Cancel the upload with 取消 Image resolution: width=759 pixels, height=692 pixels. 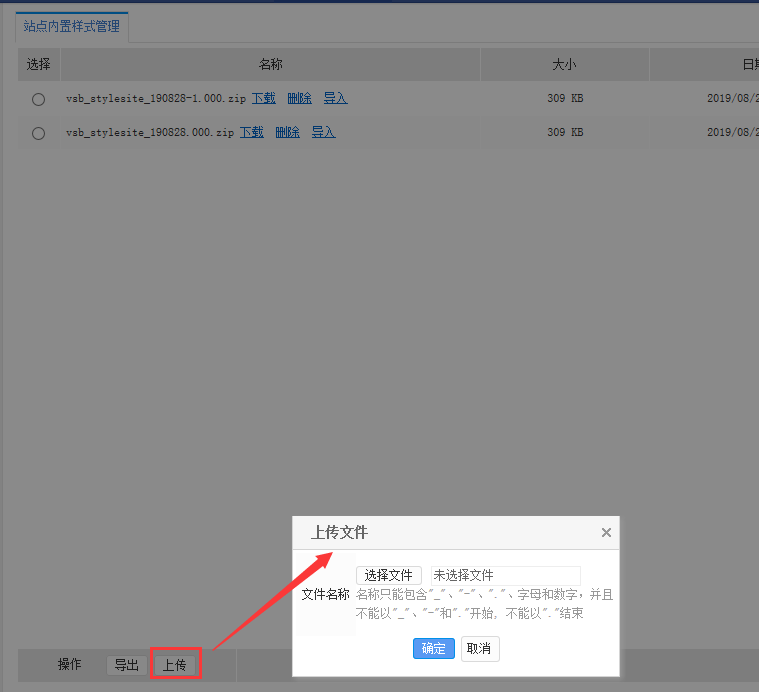tap(479, 648)
